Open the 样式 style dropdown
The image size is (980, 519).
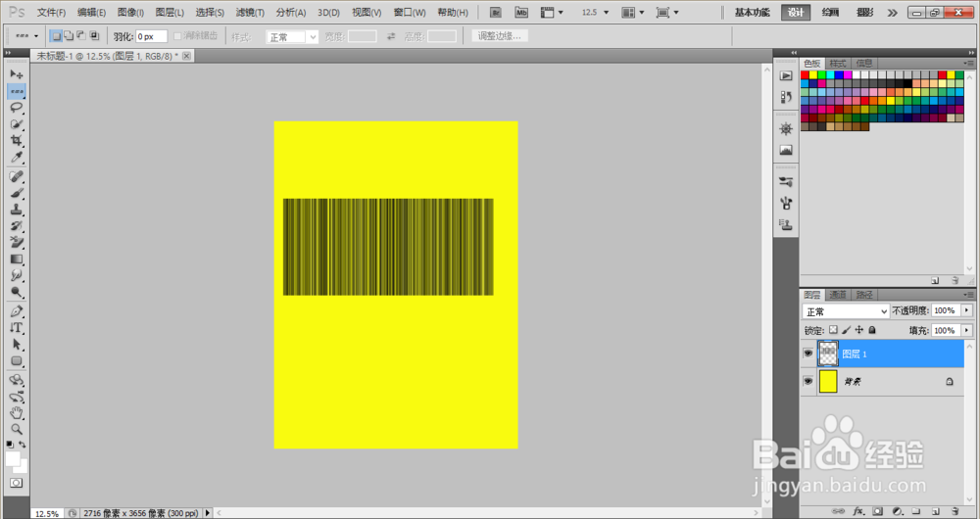(x=292, y=37)
